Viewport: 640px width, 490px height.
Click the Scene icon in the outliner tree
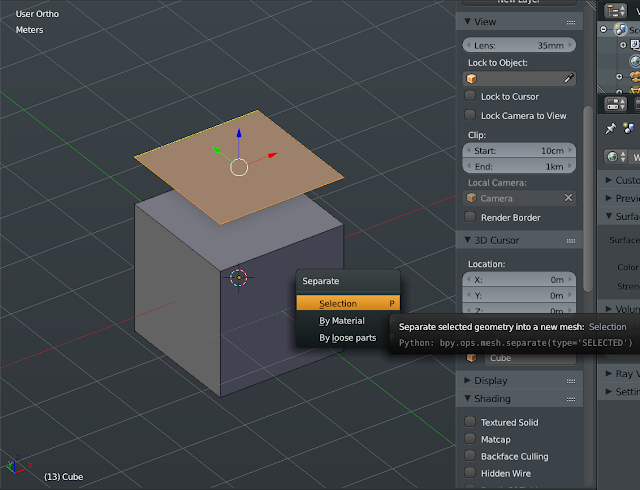click(x=621, y=29)
